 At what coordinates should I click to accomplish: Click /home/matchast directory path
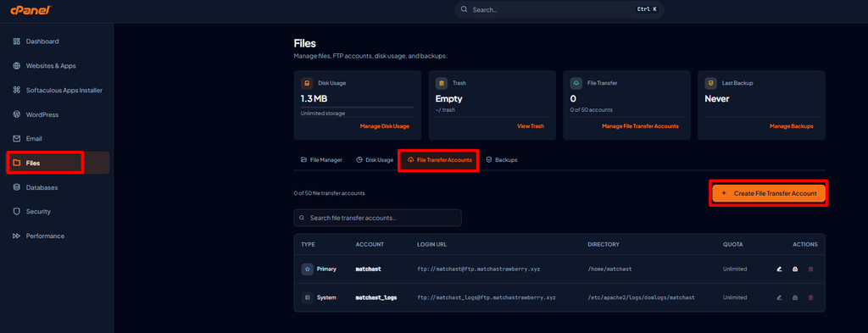click(609, 269)
